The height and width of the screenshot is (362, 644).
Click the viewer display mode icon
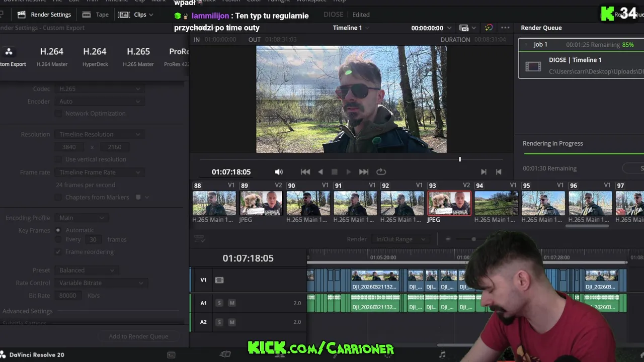click(464, 28)
